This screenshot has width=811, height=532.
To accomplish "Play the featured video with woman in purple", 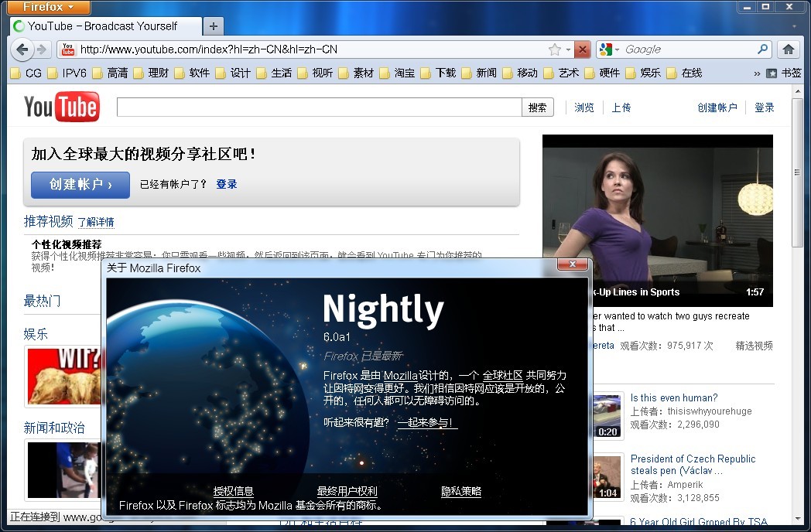I will 657,220.
